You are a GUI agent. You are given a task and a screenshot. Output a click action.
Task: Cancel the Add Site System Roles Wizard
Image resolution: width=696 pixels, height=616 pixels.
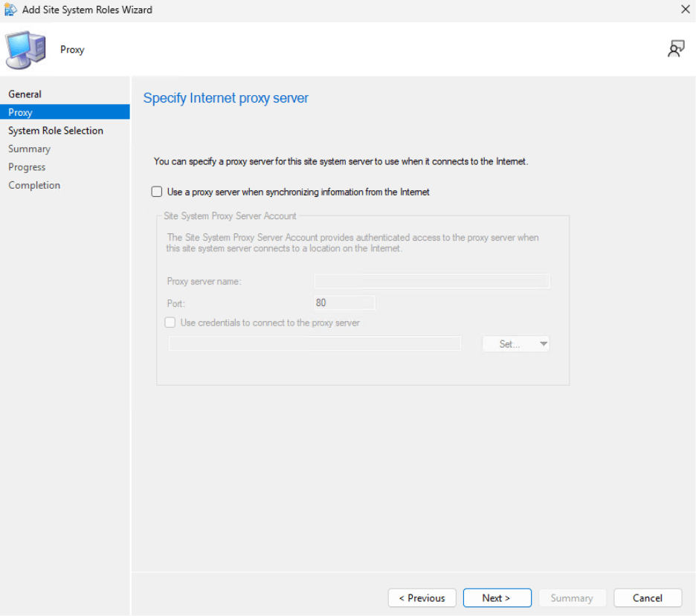tap(647, 597)
